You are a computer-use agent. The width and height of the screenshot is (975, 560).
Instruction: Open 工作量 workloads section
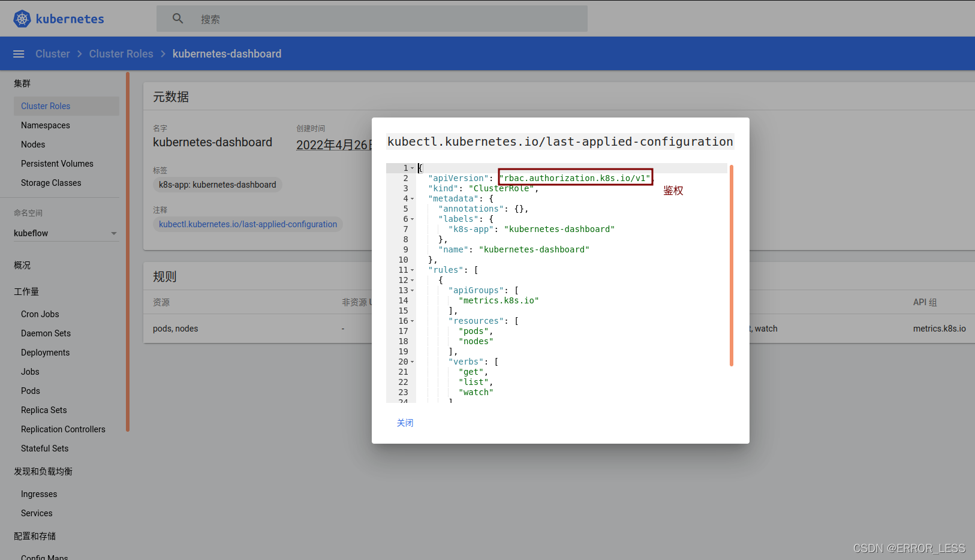click(x=26, y=291)
